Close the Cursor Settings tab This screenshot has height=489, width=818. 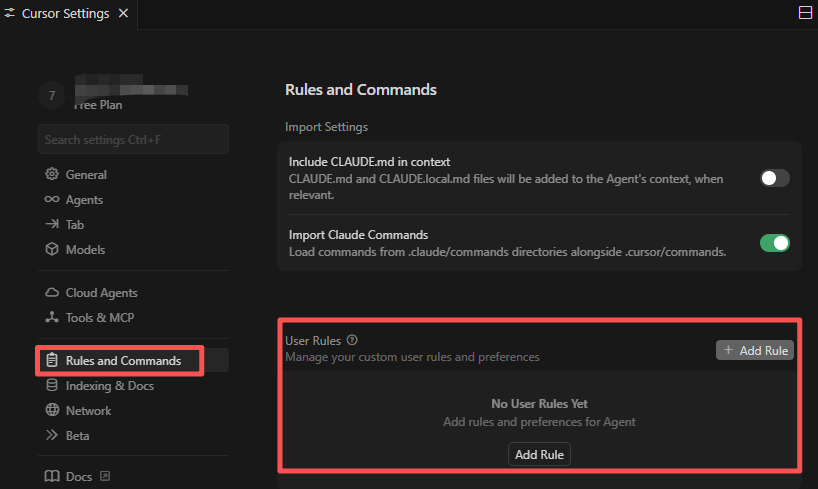click(x=123, y=13)
